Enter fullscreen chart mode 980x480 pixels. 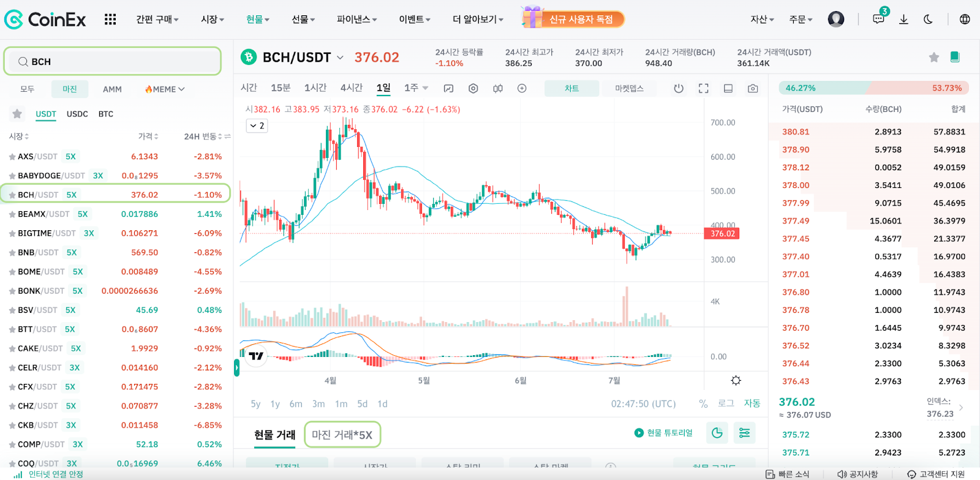(704, 88)
